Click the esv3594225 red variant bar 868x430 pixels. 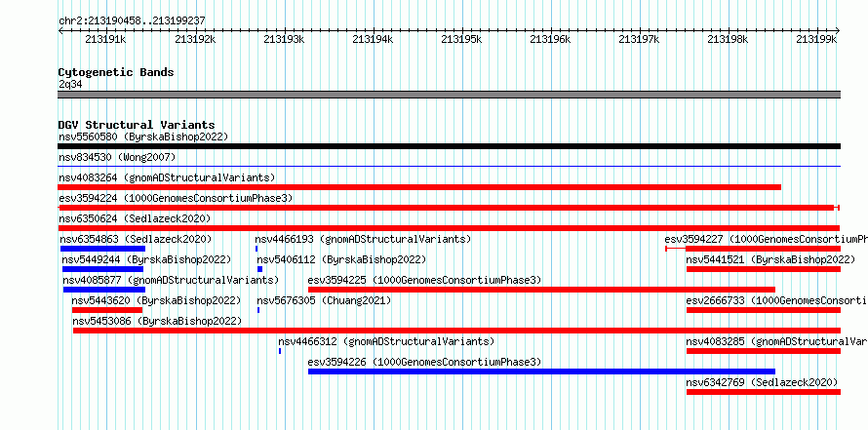[x=542, y=290]
